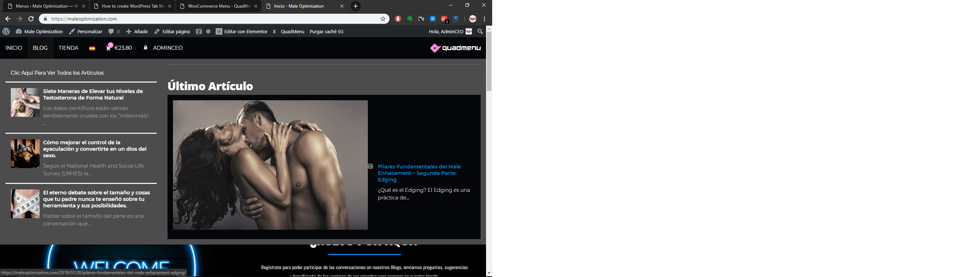Click Añadir in the admin bar
This screenshot has width=980, height=277.
click(137, 32)
